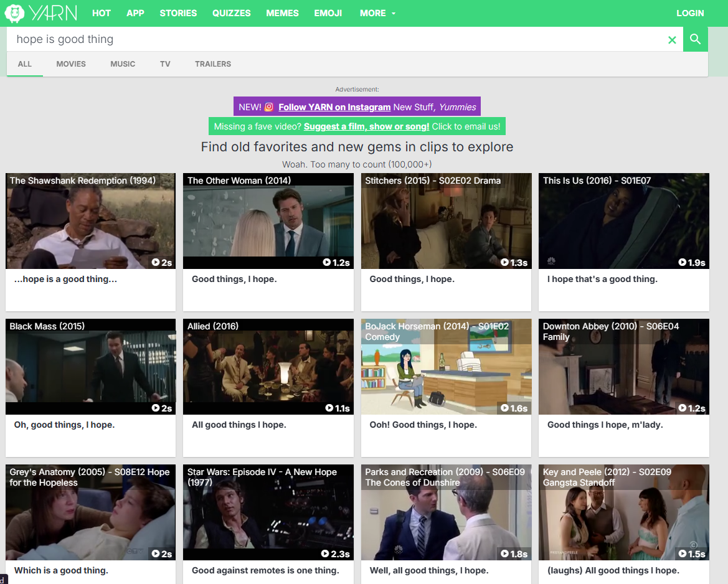Viewport: 728px width, 584px height.
Task: Click the YARN logo icon
Action: coord(15,13)
